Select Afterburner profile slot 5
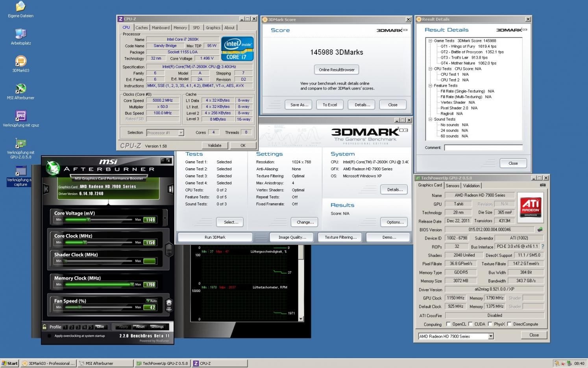 91,327
